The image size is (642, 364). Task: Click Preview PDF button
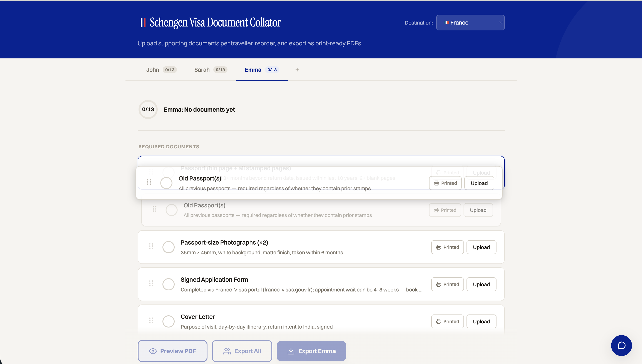172,351
